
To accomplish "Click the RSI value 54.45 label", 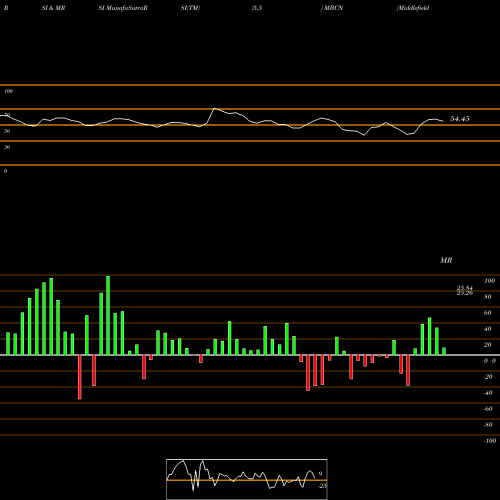I will (x=460, y=119).
